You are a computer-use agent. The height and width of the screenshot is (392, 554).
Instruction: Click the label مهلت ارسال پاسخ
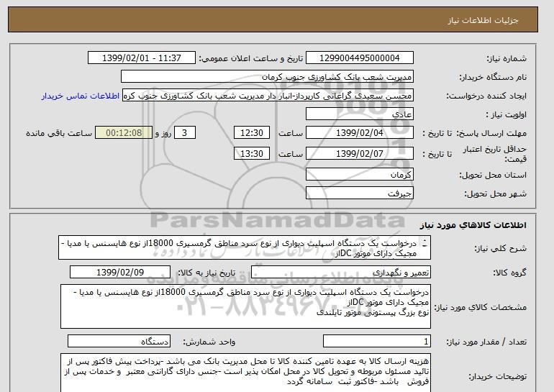(491, 134)
